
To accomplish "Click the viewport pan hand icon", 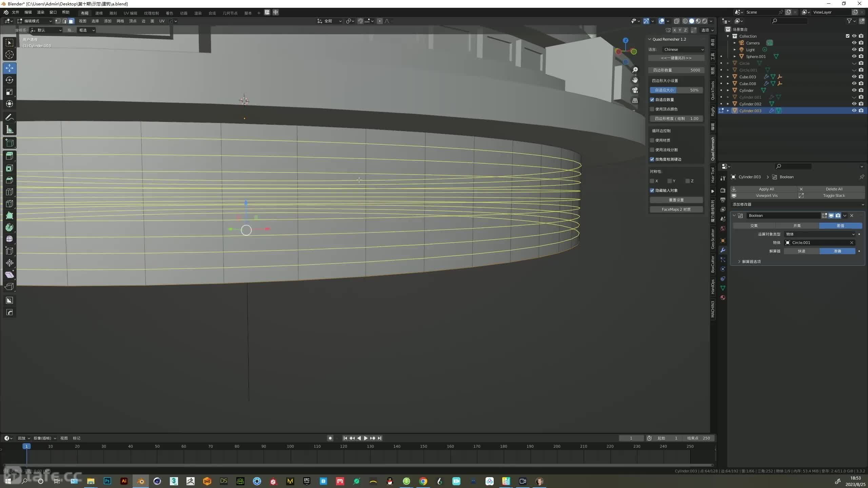I will pos(635,80).
